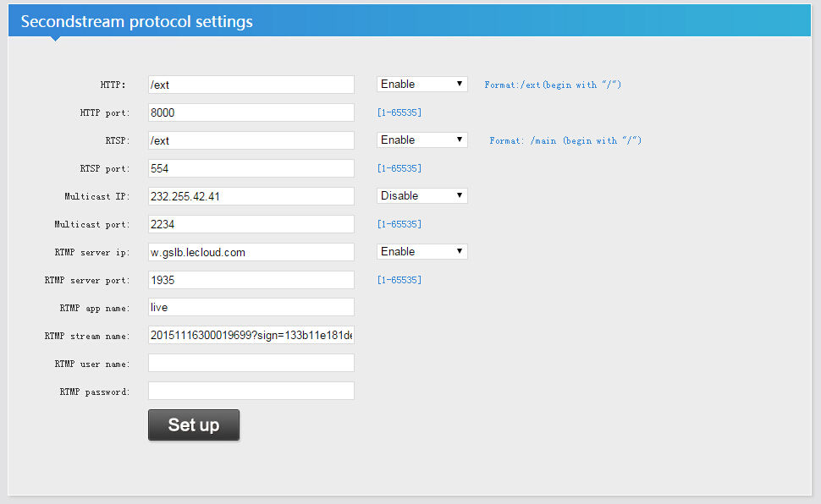Expand the Multicast IP Disable dropdown

[422, 196]
